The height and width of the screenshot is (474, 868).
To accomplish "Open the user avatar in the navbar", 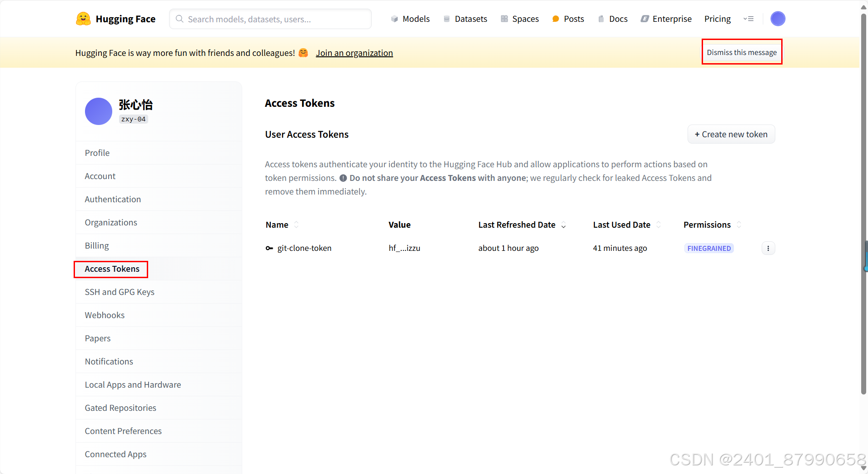I will (778, 19).
